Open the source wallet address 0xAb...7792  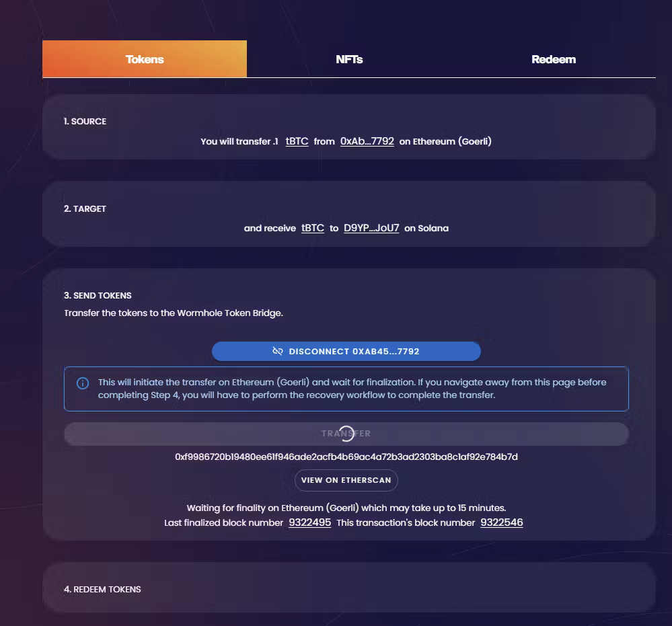(367, 141)
